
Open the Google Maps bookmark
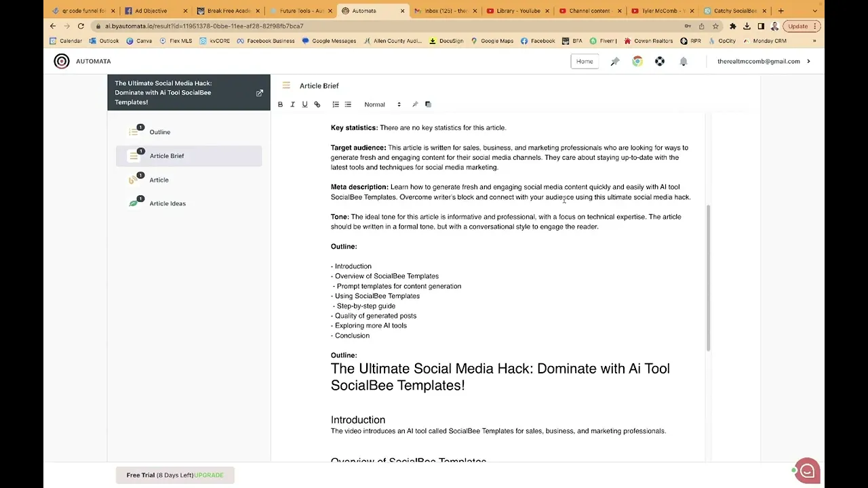[x=492, y=41]
